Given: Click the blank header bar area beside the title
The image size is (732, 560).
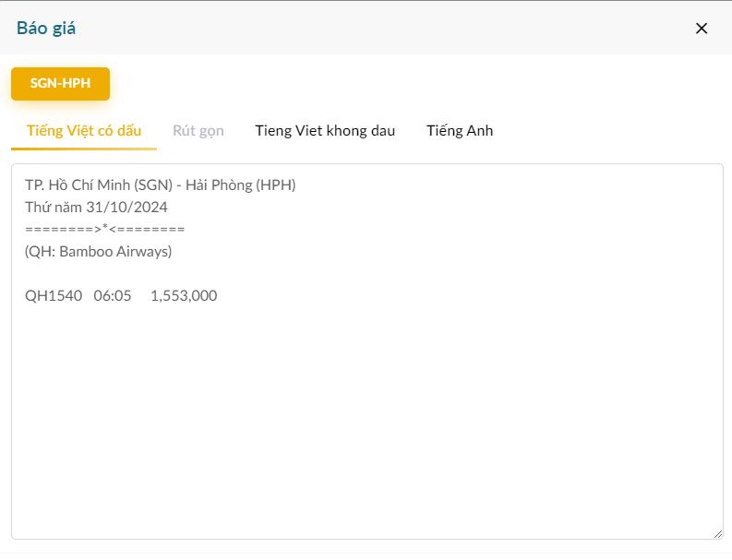Looking at the screenshot, I should click(369, 28).
